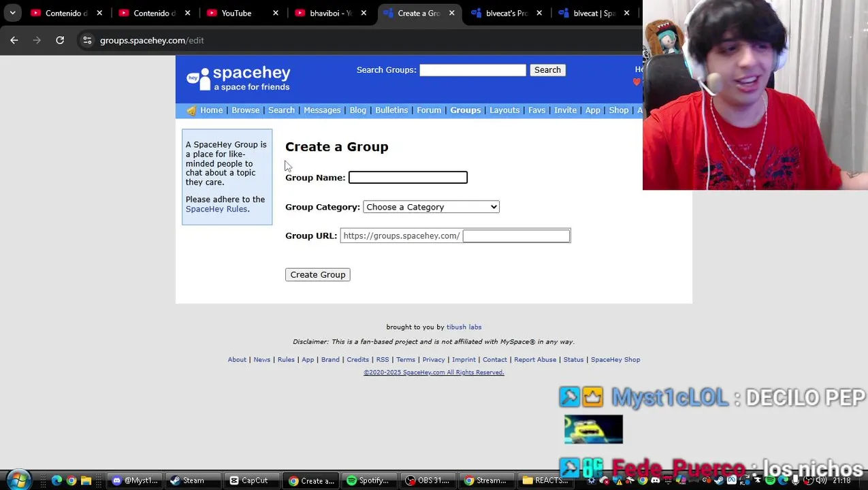Switch to the Spotify taskbar window

point(368,480)
